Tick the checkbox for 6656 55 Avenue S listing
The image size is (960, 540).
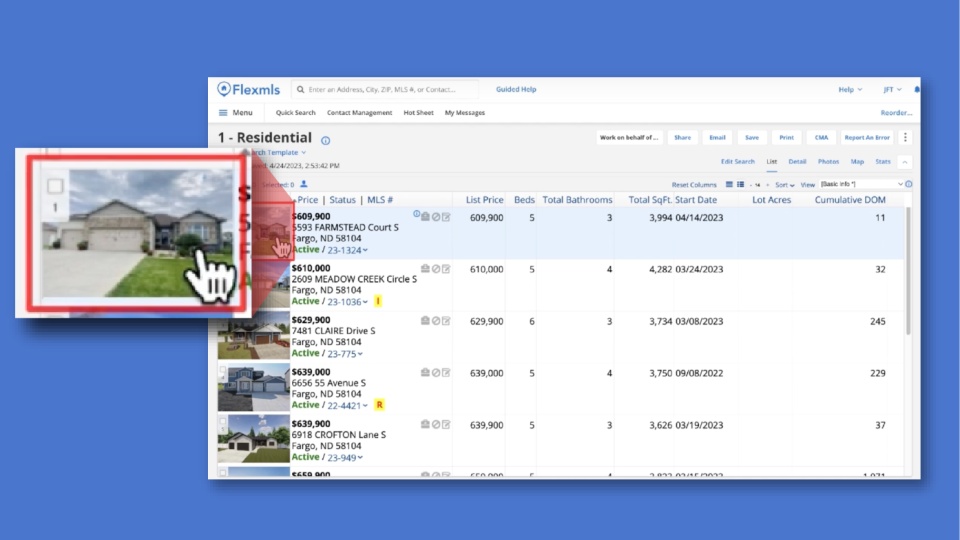pos(223,370)
